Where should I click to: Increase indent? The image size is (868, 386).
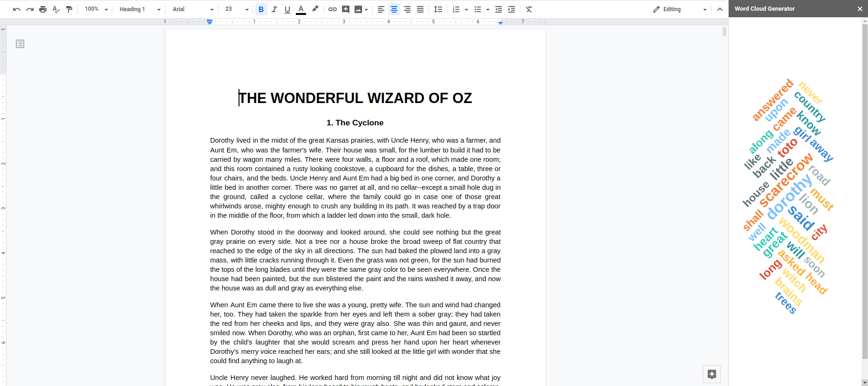[x=512, y=9]
